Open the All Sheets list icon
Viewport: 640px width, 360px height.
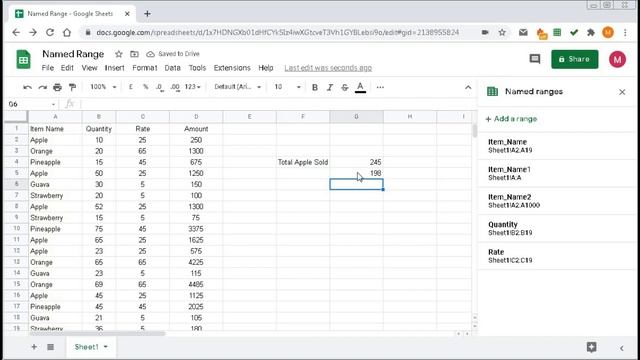50,347
